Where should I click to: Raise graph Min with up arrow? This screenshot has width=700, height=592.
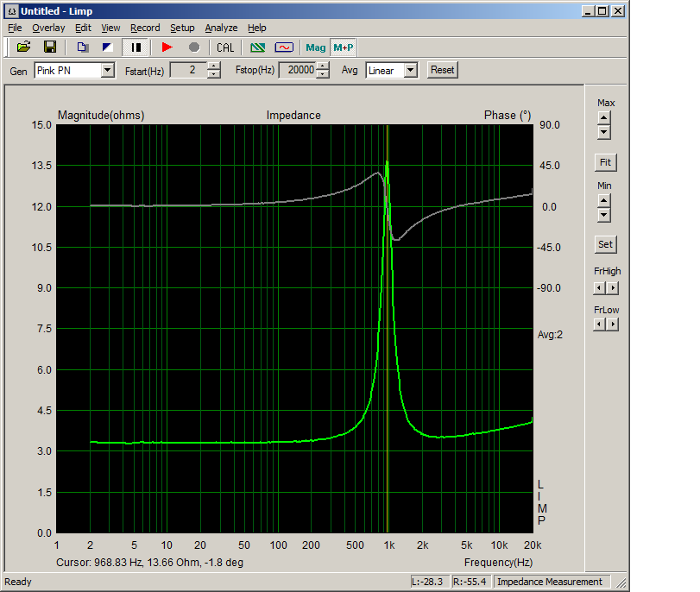(604, 200)
